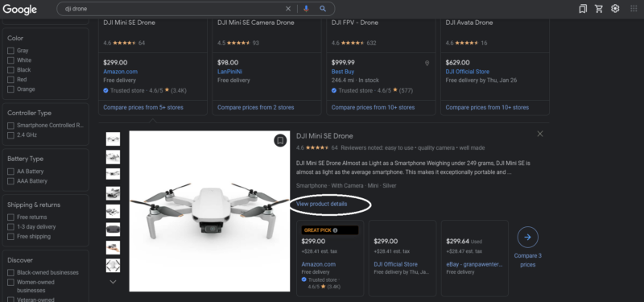644x302 pixels.
Task: Check the White color filter
Action: [x=10, y=60]
